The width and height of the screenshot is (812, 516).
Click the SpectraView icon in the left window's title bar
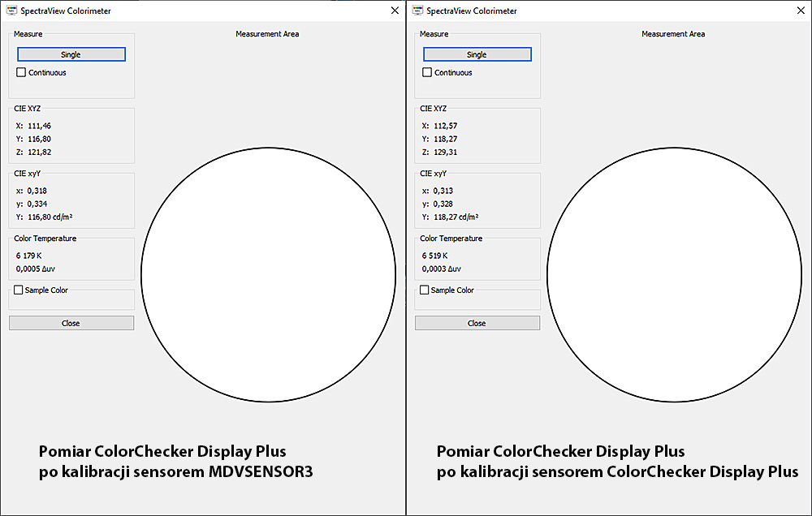click(11, 11)
